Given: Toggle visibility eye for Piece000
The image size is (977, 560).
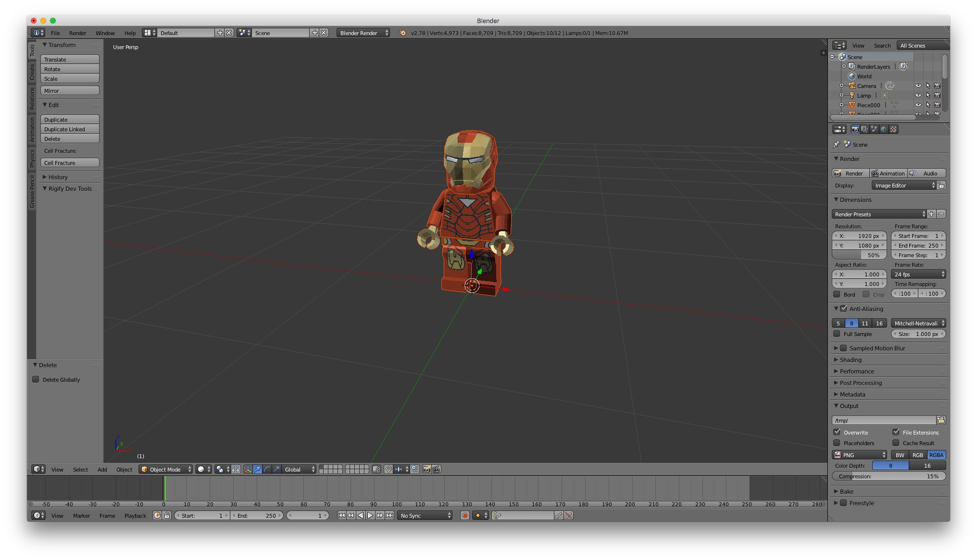Looking at the screenshot, I should pos(918,105).
